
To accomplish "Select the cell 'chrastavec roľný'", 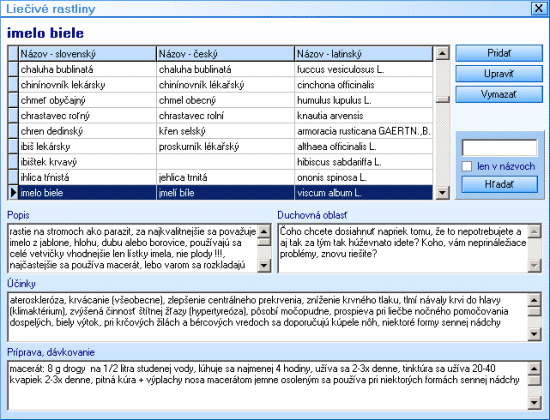I will [87, 116].
